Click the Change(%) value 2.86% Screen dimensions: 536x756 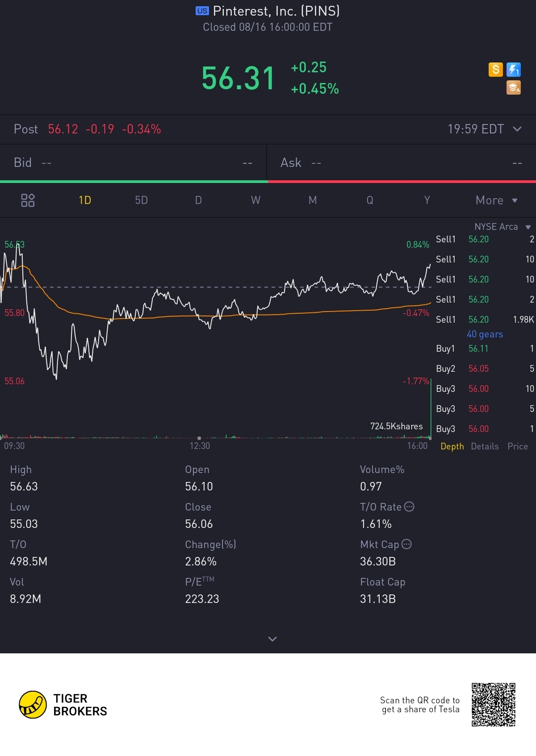(201, 561)
